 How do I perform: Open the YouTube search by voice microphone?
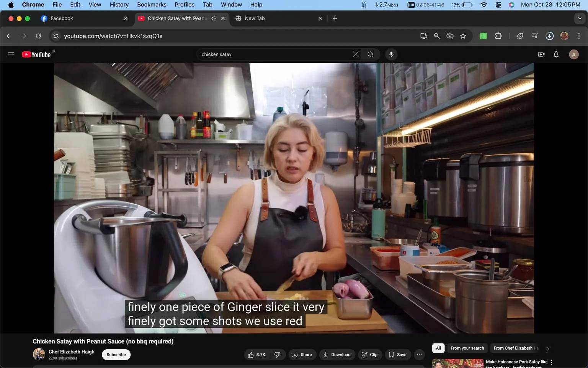(391, 54)
